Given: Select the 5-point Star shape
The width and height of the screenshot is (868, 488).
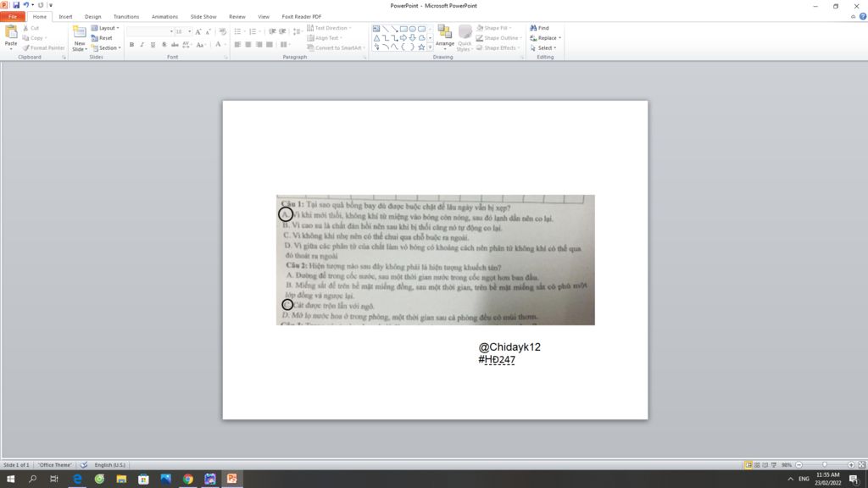Looking at the screenshot, I should pos(421,47).
